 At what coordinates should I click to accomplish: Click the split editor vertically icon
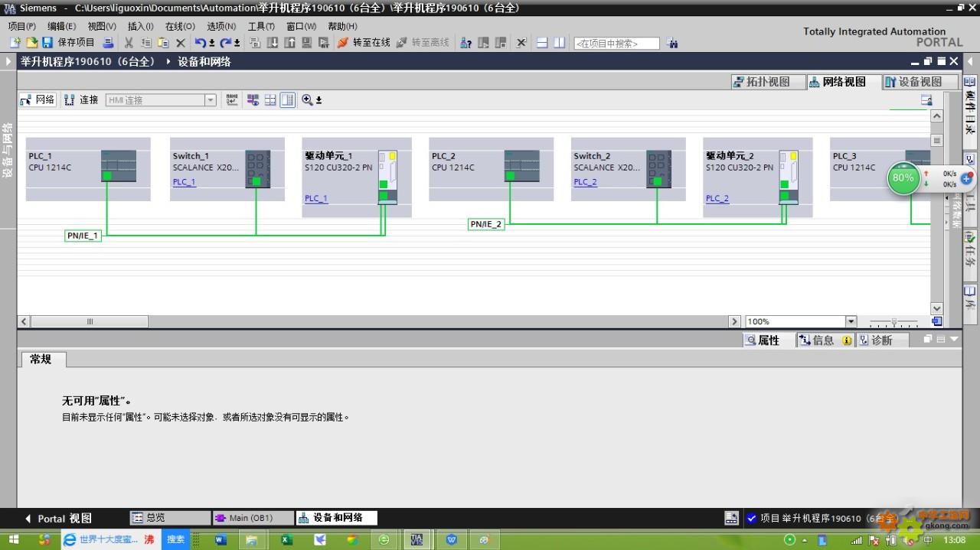pos(560,43)
